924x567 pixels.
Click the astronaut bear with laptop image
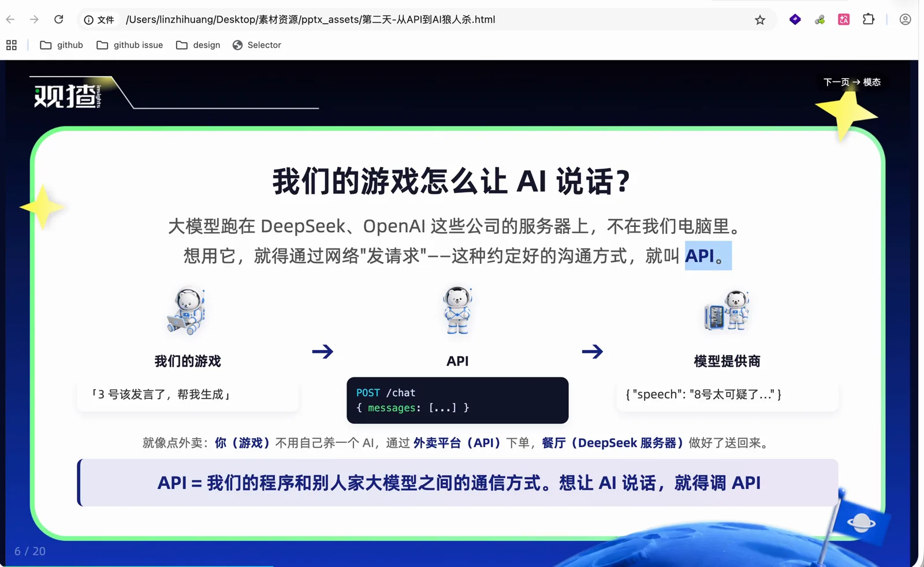(x=187, y=311)
